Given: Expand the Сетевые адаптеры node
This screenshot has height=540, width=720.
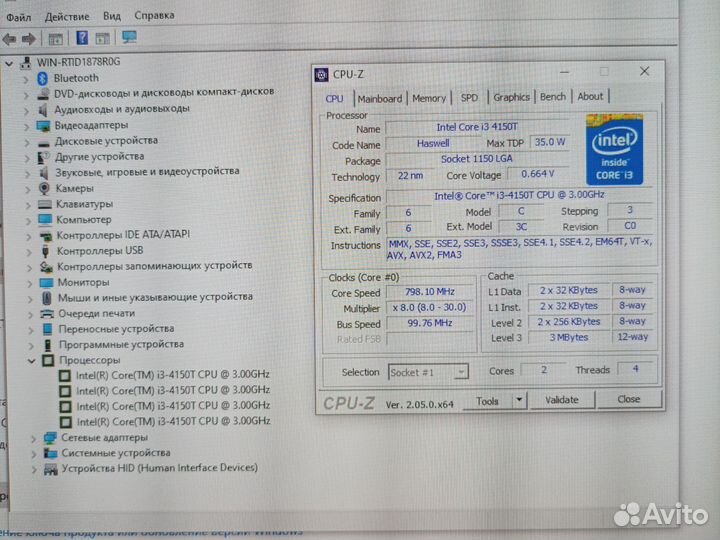Looking at the screenshot, I should [x=33, y=439].
